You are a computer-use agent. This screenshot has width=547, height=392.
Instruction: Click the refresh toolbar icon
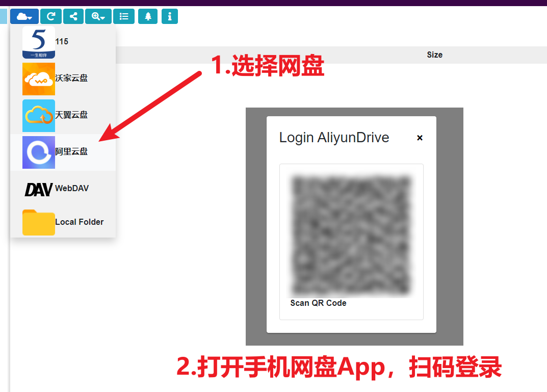click(x=51, y=16)
